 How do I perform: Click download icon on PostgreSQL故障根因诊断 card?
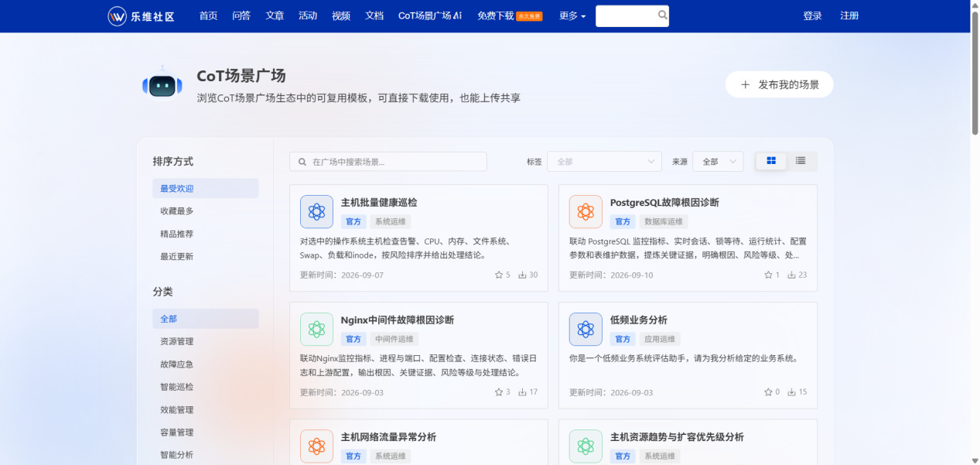click(x=792, y=275)
